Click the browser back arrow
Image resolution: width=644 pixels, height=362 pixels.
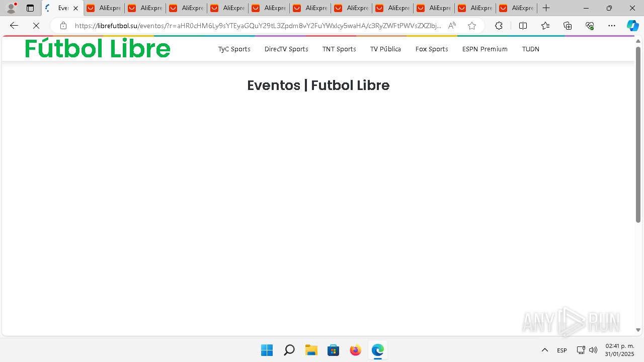click(14, 26)
